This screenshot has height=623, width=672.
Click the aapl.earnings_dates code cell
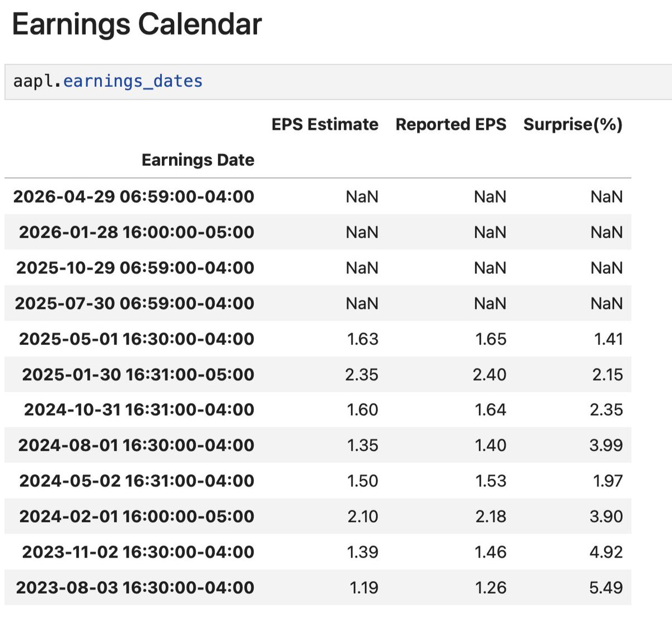(x=338, y=82)
